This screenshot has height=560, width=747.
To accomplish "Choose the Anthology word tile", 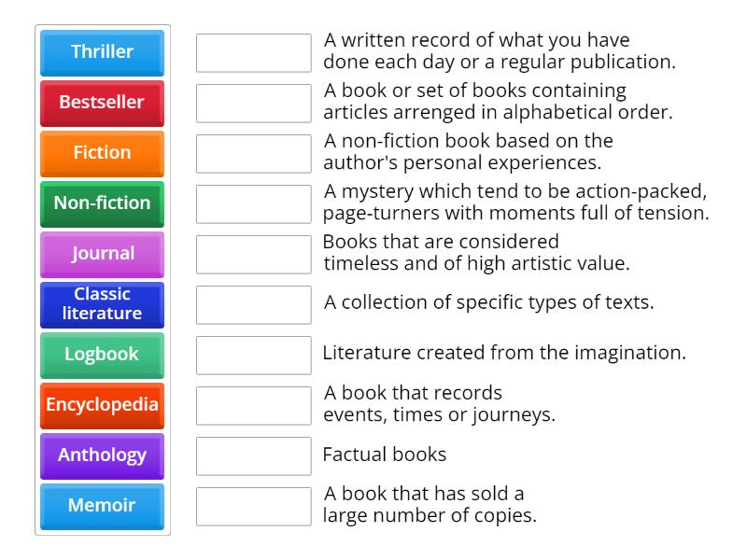I will pyautogui.click(x=102, y=455).
